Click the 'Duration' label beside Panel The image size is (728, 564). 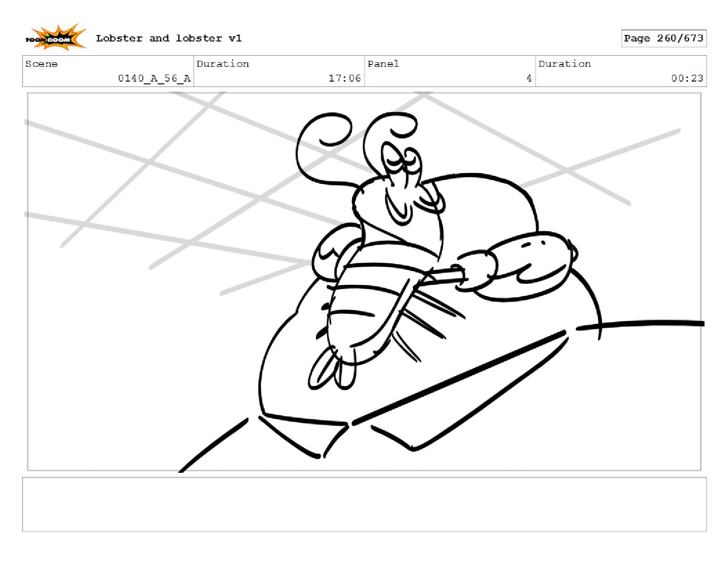pos(565,64)
